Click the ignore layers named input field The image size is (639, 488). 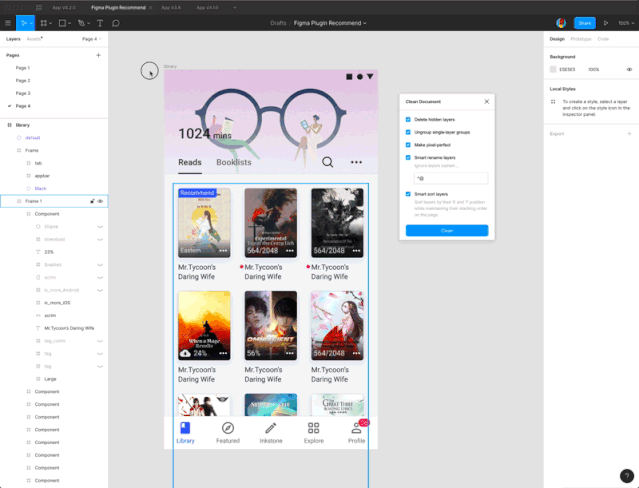pyautogui.click(x=451, y=178)
